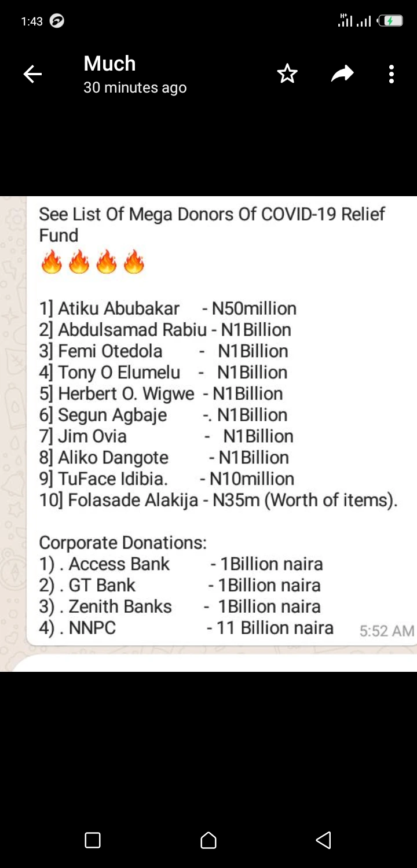
Task: Tap the "Corporate Donations:" text line
Action: [123, 543]
